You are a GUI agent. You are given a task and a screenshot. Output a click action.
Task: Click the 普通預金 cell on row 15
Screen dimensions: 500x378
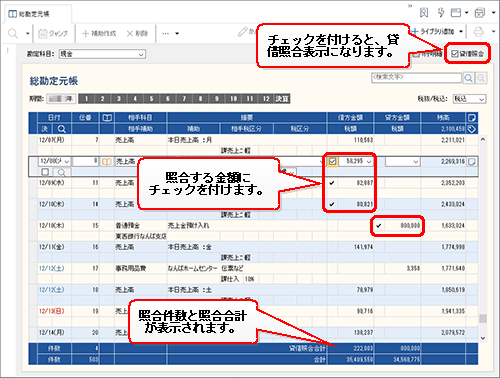140,226
